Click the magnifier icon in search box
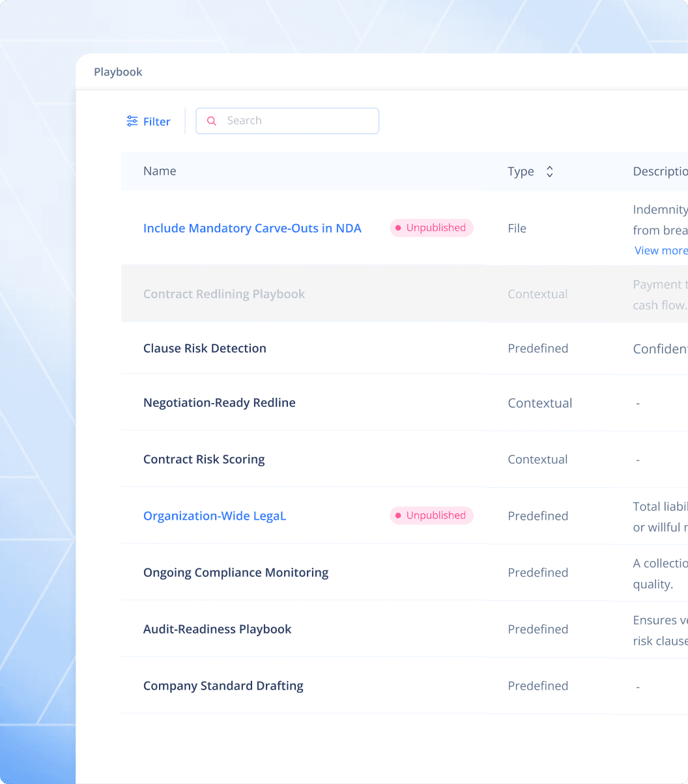Image resolution: width=688 pixels, height=784 pixels. pos(211,121)
